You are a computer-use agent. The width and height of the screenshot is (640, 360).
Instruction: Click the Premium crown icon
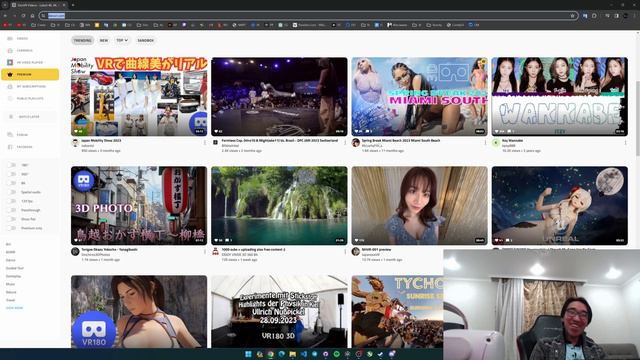point(10,74)
